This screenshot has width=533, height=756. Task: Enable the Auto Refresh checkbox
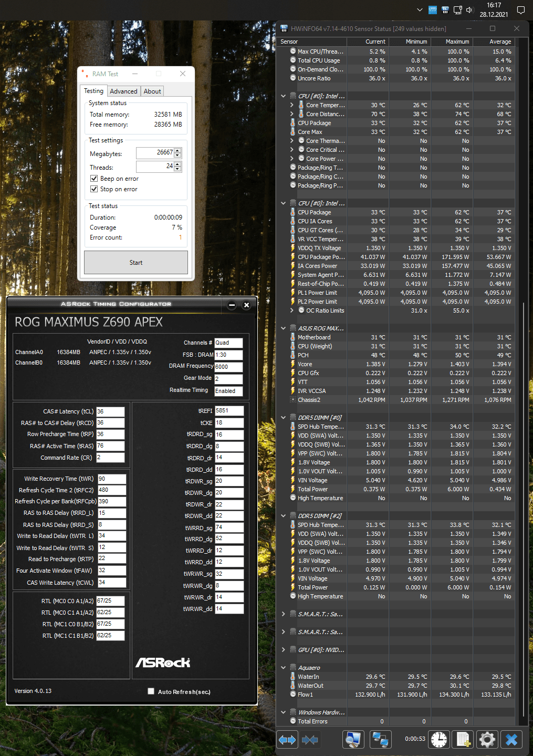pyautogui.click(x=151, y=691)
